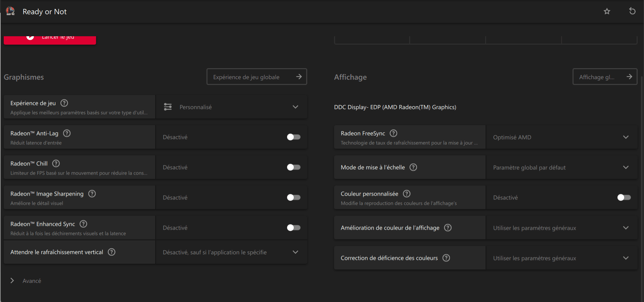
Task: Go to Expérience de jeu globale
Action: click(x=257, y=77)
